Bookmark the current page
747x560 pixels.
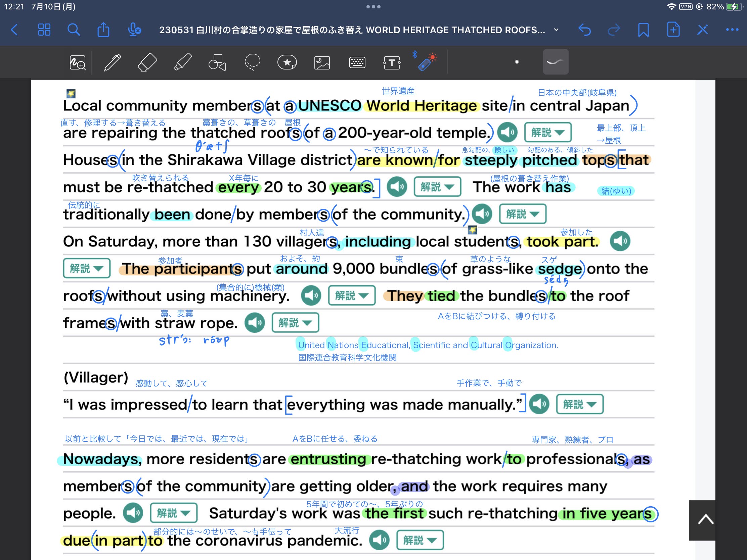(643, 30)
